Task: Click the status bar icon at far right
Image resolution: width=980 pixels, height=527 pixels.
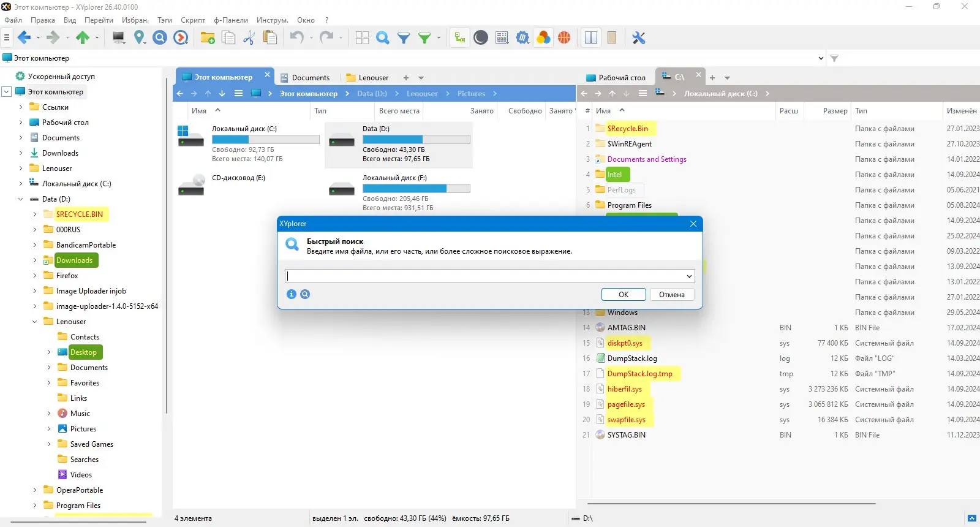Action: point(971,518)
